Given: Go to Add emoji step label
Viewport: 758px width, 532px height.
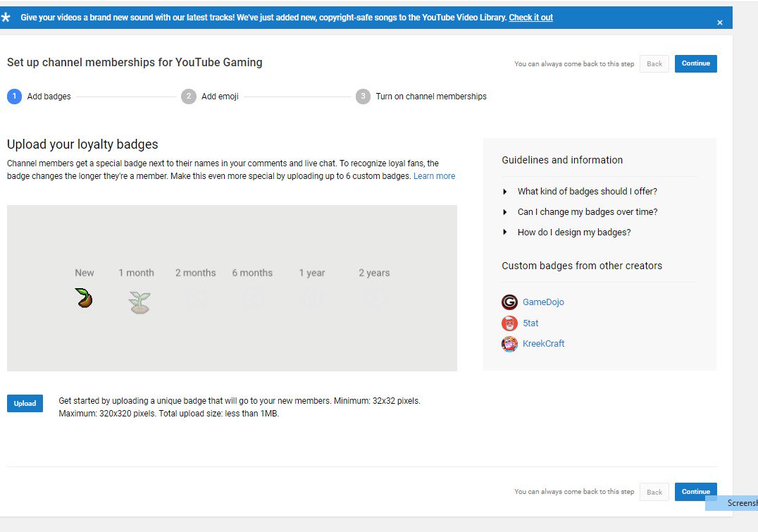Looking at the screenshot, I should [220, 97].
